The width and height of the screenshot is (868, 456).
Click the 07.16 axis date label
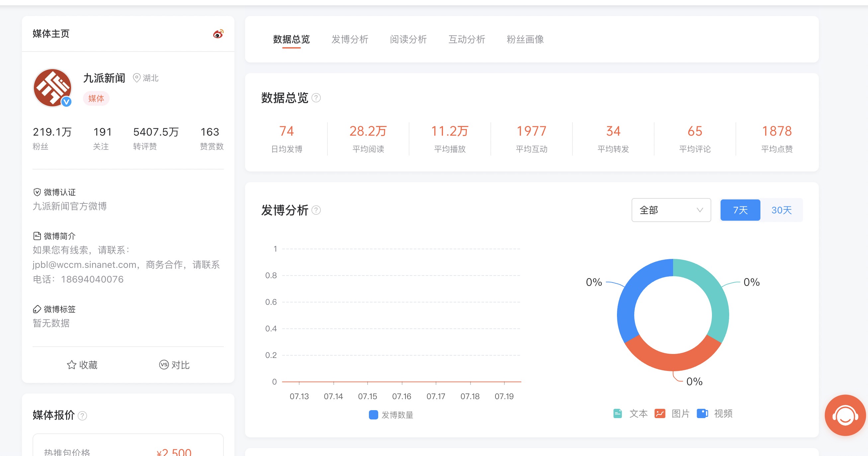coord(402,396)
